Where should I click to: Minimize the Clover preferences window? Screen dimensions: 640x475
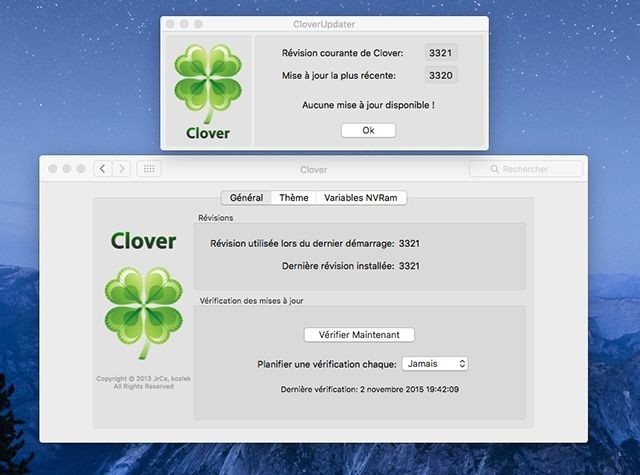click(x=67, y=169)
